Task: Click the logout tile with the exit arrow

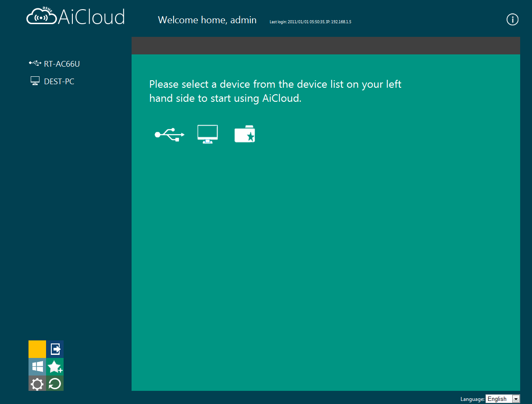Action: click(55, 349)
